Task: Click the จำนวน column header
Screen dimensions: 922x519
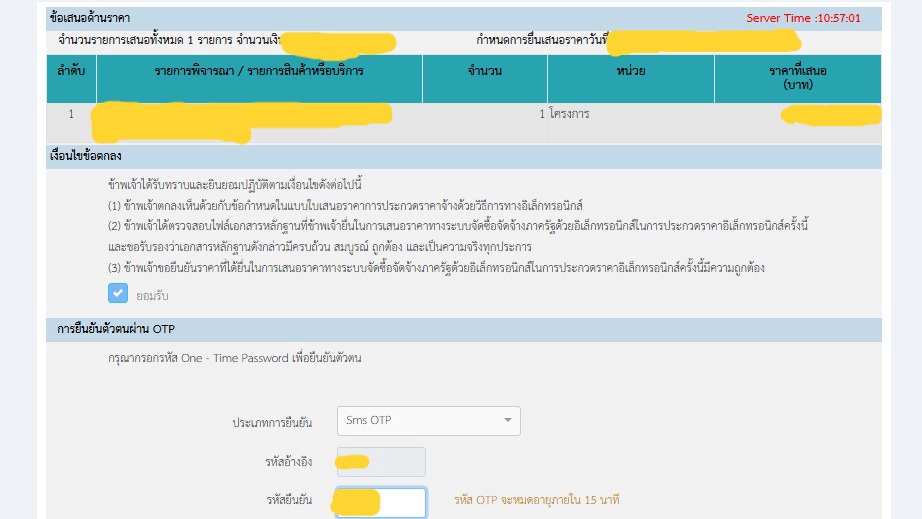Action: [484, 72]
